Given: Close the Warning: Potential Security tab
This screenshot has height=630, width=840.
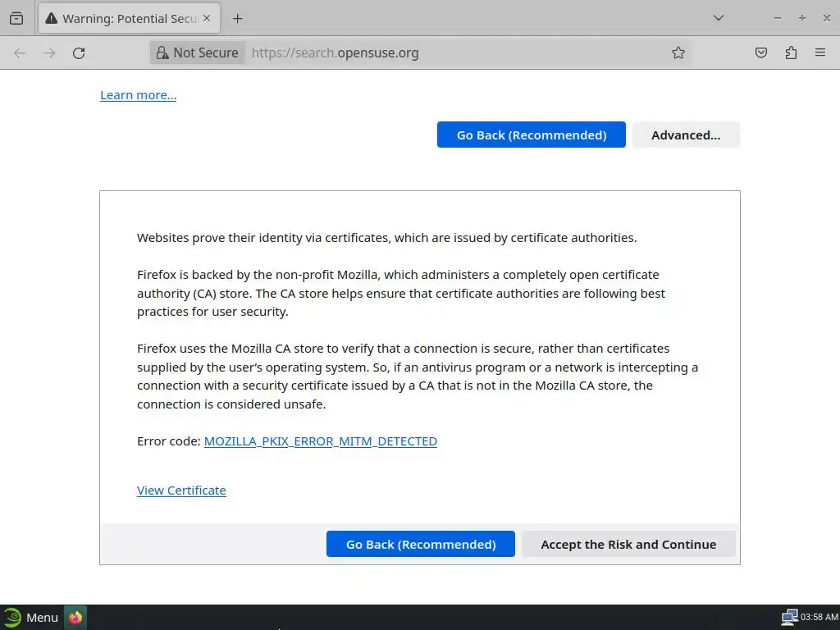Looking at the screenshot, I should pos(207,18).
